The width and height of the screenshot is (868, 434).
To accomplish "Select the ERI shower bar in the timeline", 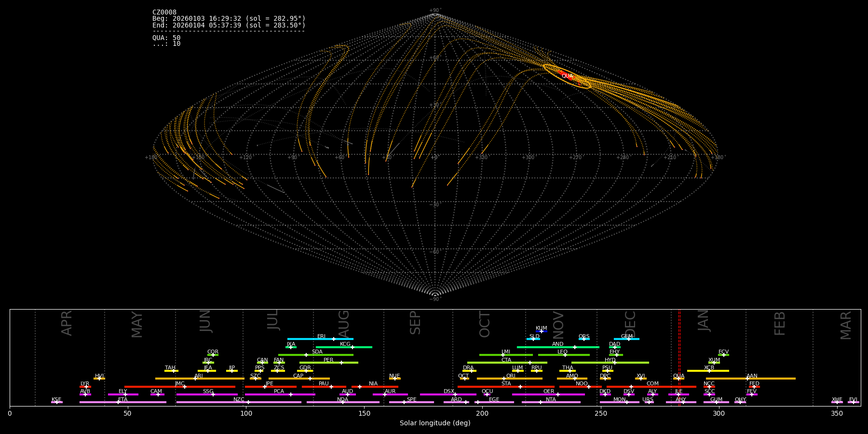I will click(320, 339).
